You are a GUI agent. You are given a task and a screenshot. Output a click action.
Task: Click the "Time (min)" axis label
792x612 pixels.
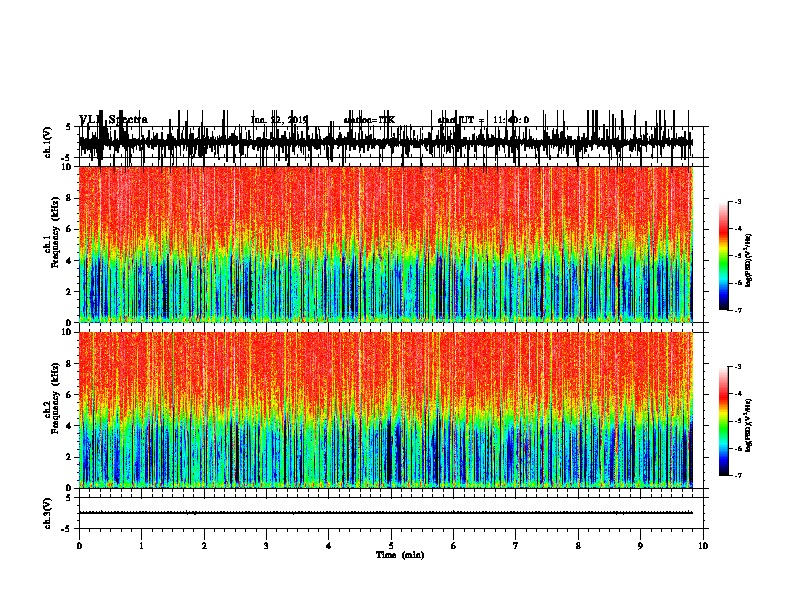click(x=400, y=555)
